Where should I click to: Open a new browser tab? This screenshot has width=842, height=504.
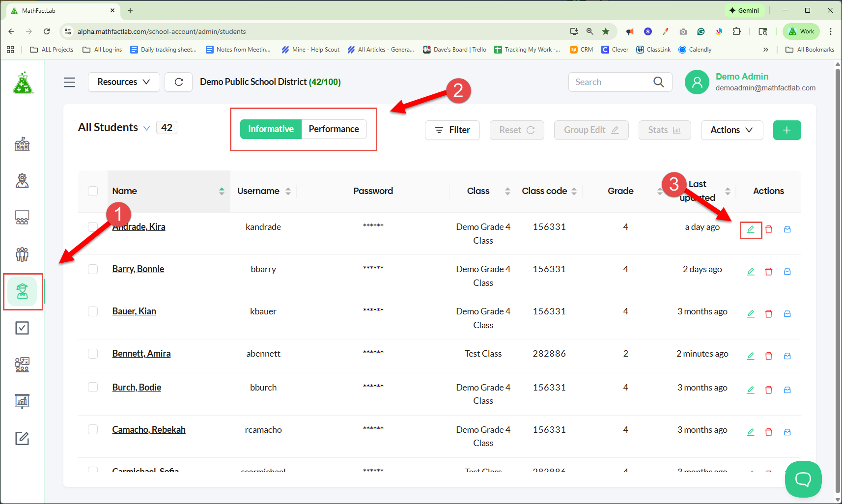pyautogui.click(x=130, y=10)
